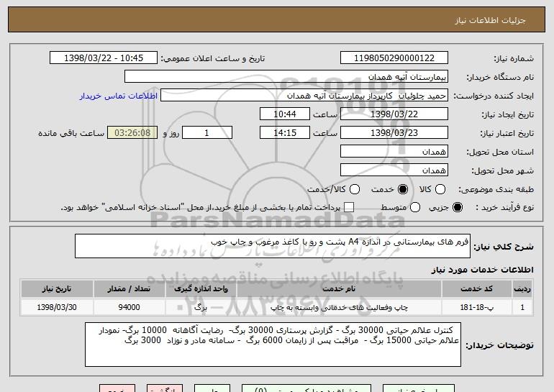Click the remaining time counter 03:26:08
This screenshot has height=392, width=554.
click(132, 133)
